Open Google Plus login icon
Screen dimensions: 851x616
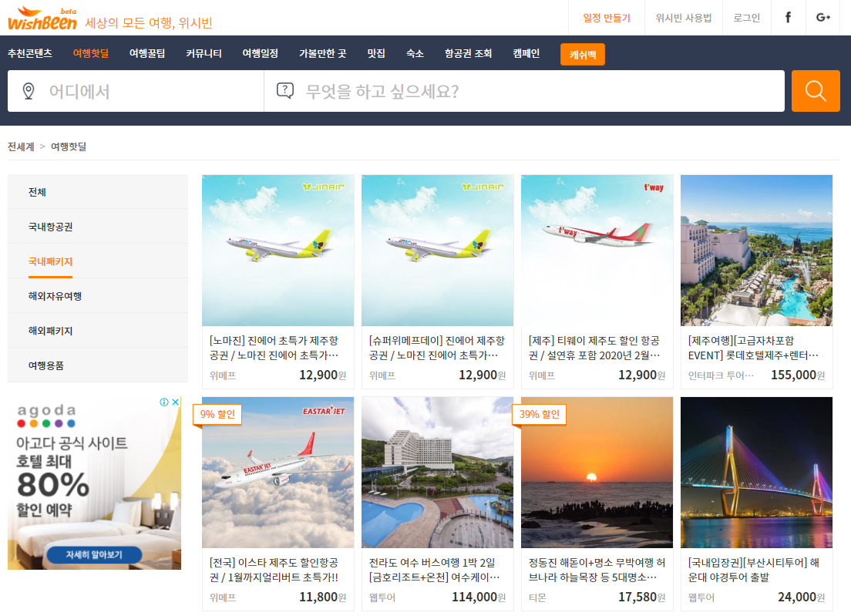pyautogui.click(x=822, y=18)
